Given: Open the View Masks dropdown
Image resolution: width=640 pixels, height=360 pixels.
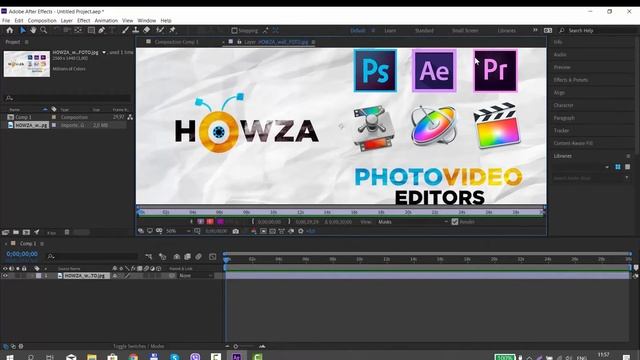Looking at the screenshot, I should click(x=412, y=222).
